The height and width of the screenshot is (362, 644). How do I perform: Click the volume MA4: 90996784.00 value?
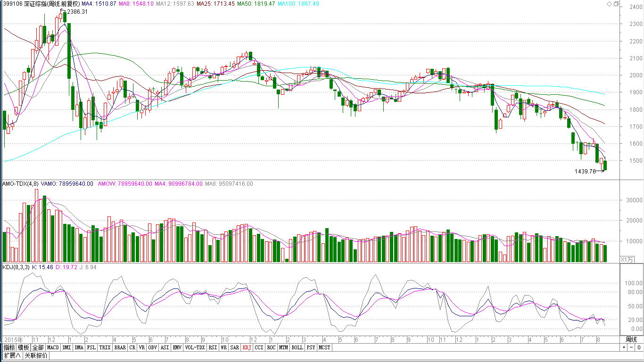pyautogui.click(x=179, y=184)
